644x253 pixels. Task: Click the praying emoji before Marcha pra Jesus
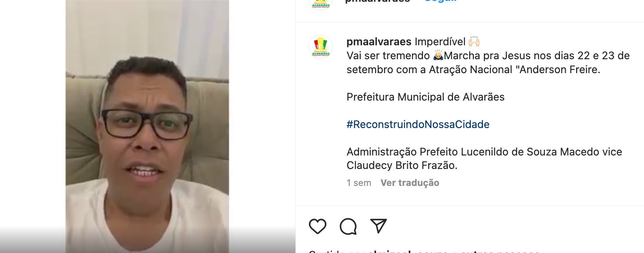pyautogui.click(x=439, y=56)
